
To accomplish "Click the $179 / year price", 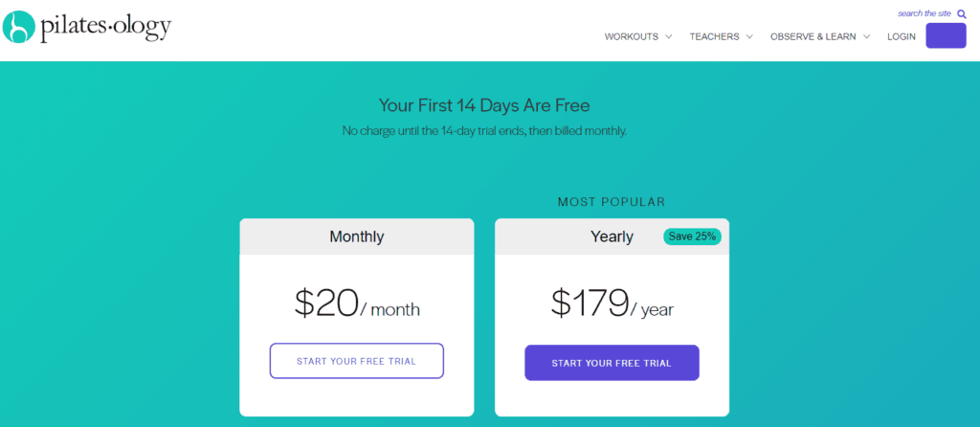I will 612,303.
